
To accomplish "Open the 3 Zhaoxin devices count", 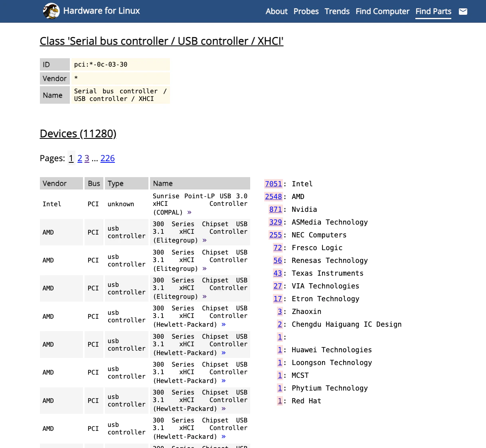I will (280, 312).
